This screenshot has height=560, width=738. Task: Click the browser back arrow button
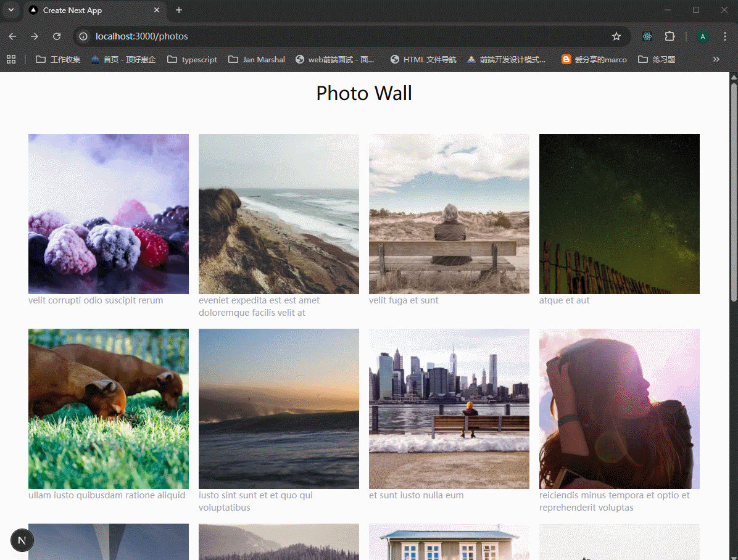click(12, 36)
